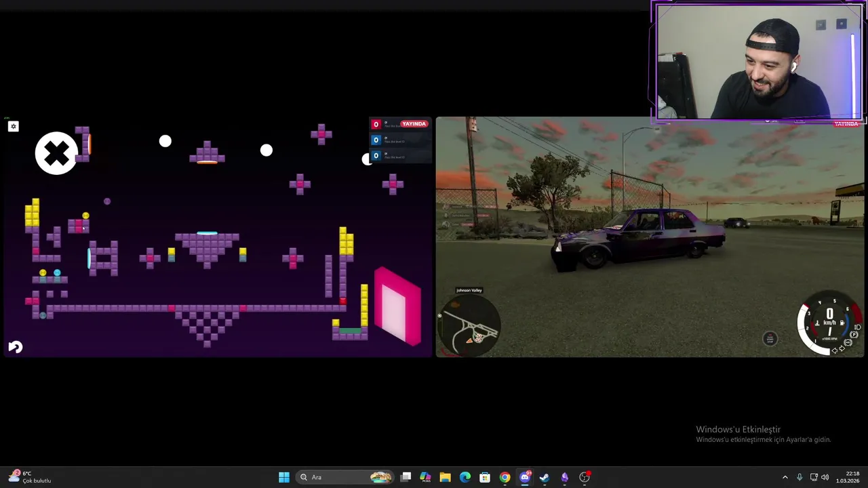868x488 pixels.
Task: Open the purple crystal app on the taskbar
Action: [x=564, y=477]
